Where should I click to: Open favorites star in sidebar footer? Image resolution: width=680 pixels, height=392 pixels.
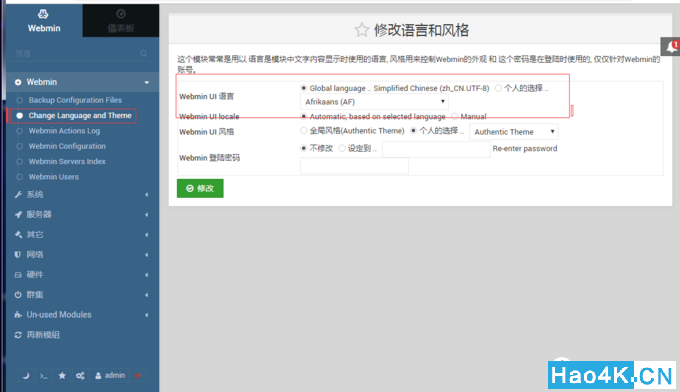tap(62, 376)
